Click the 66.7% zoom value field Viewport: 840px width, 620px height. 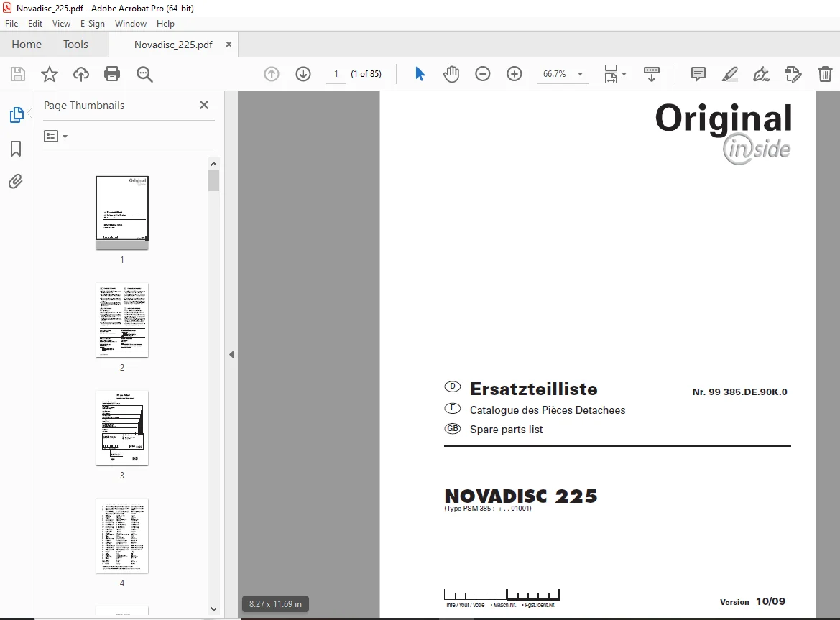pos(555,74)
